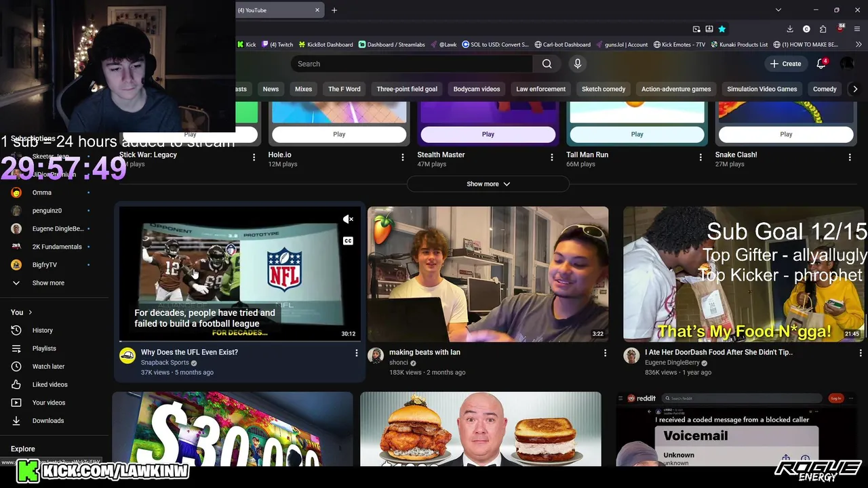Select Simulation Video Games chip
Screen dimensions: 868x488
point(762,89)
